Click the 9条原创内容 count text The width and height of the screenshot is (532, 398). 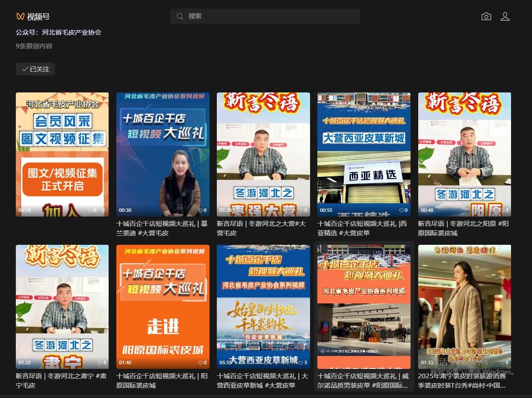34,46
